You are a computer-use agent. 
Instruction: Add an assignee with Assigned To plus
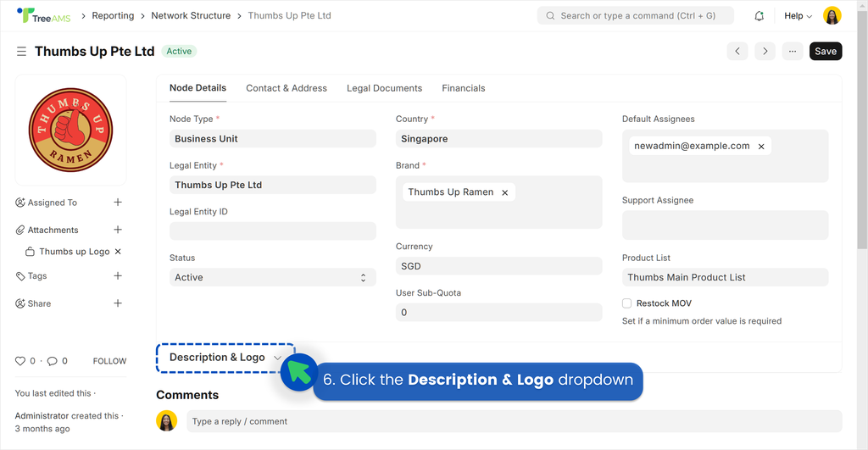click(118, 202)
